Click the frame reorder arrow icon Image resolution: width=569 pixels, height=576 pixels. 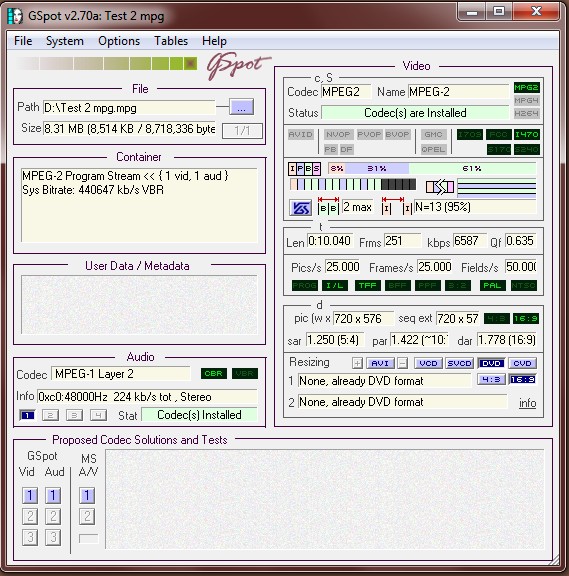[440, 187]
